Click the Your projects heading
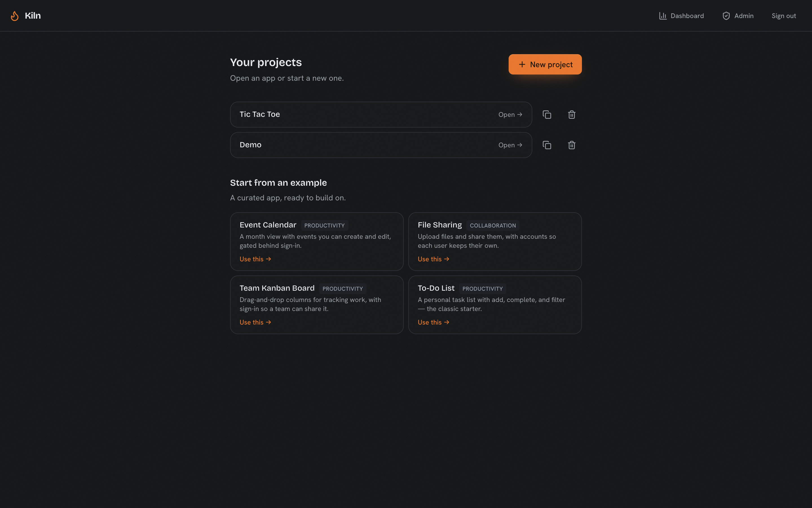Image resolution: width=812 pixels, height=508 pixels. (266, 62)
